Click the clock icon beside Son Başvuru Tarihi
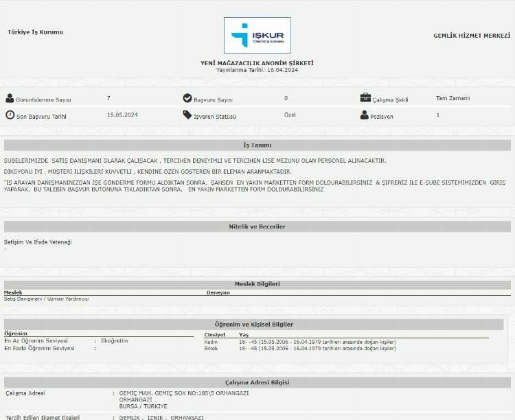The image size is (515, 420). click(10, 115)
